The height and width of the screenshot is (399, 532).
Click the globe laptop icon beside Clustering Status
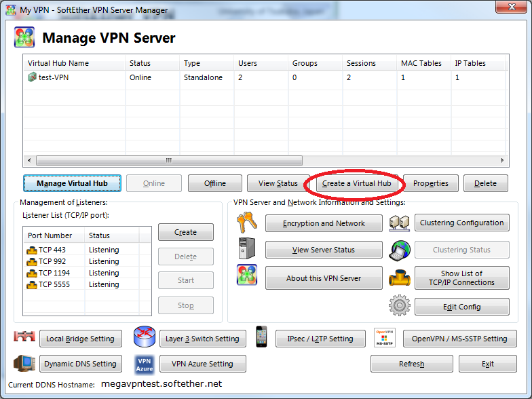(x=399, y=250)
